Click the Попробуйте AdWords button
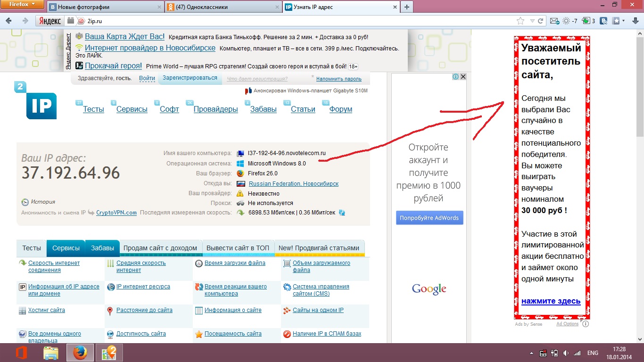 click(x=429, y=218)
